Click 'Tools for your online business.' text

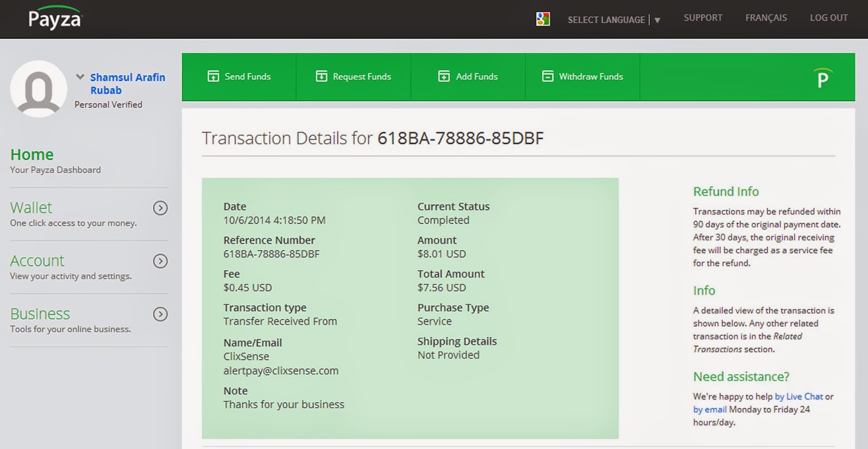pos(71,329)
